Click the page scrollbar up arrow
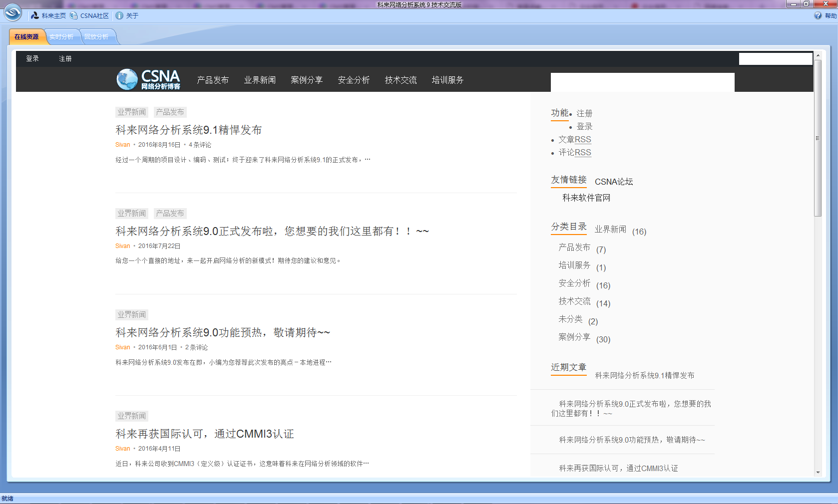This screenshot has height=504, width=838. tap(818, 55)
